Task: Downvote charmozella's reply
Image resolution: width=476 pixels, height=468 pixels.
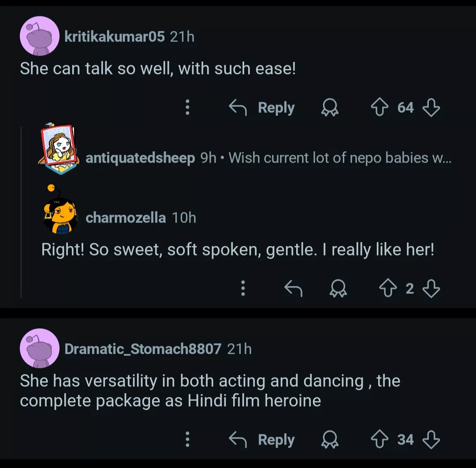Action: pos(431,289)
